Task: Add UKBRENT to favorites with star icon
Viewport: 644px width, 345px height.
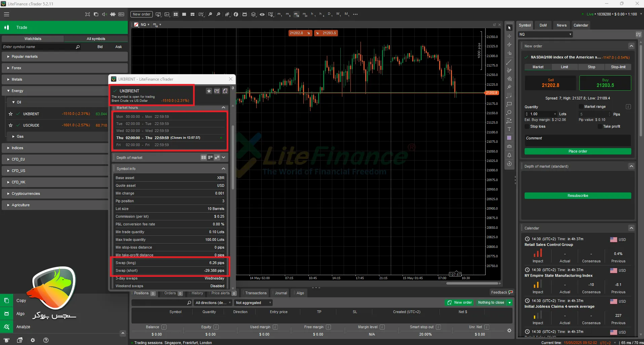Action: (x=209, y=91)
